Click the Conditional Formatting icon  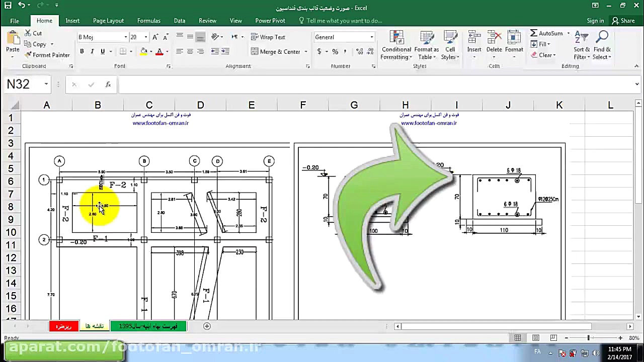tap(396, 38)
